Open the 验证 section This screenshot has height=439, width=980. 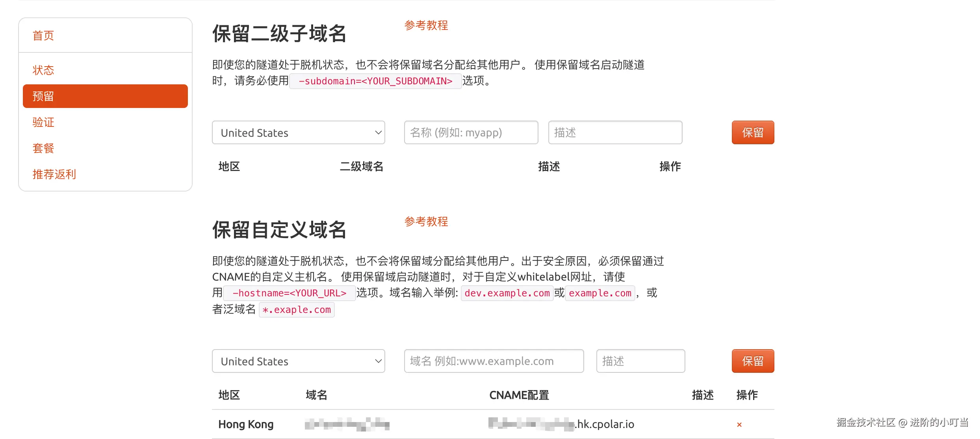click(43, 122)
